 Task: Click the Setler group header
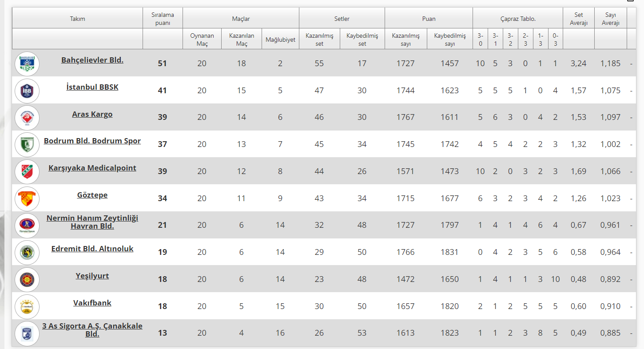pyautogui.click(x=342, y=19)
